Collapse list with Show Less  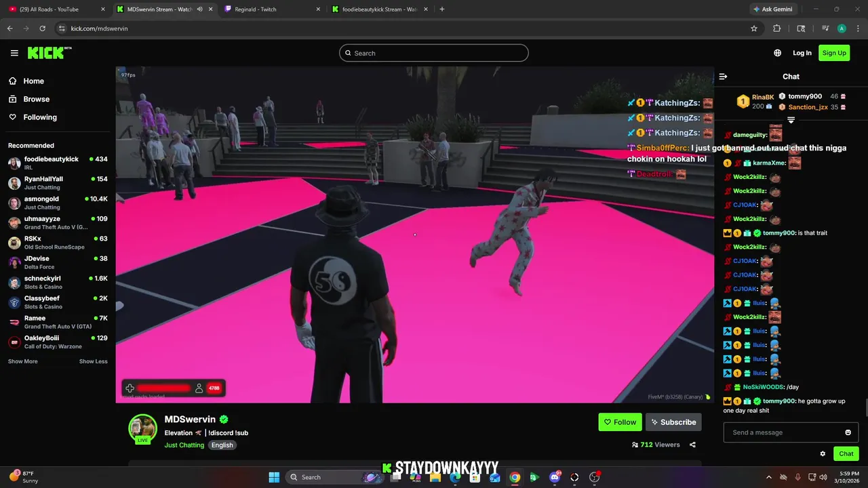coord(94,361)
